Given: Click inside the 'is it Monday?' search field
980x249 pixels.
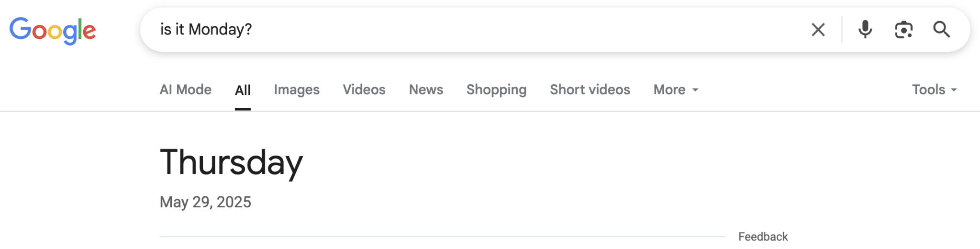Looking at the screenshot, I should click(x=479, y=30).
